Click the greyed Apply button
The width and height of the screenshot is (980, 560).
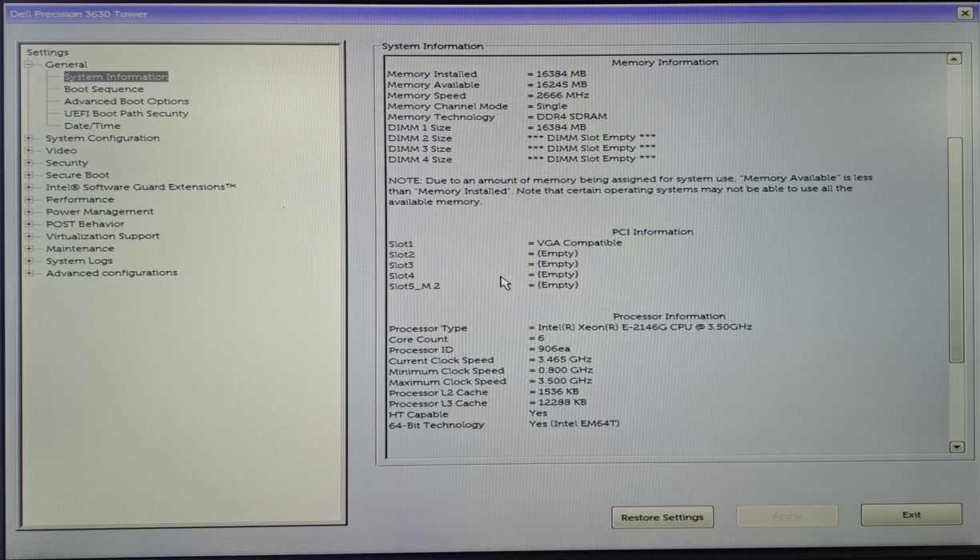787,516
